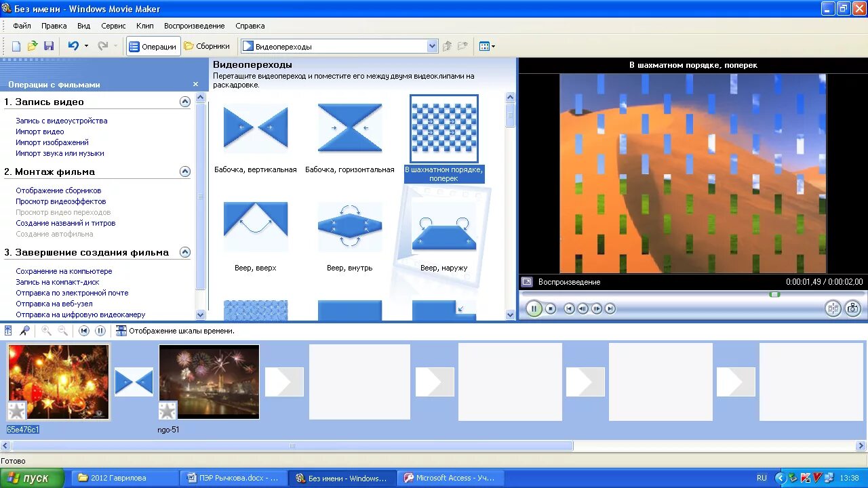Select the ngo-51 storyboard clip thumbnail

coord(209,382)
